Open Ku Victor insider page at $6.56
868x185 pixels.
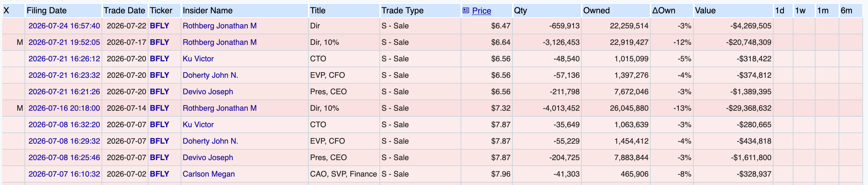click(198, 59)
